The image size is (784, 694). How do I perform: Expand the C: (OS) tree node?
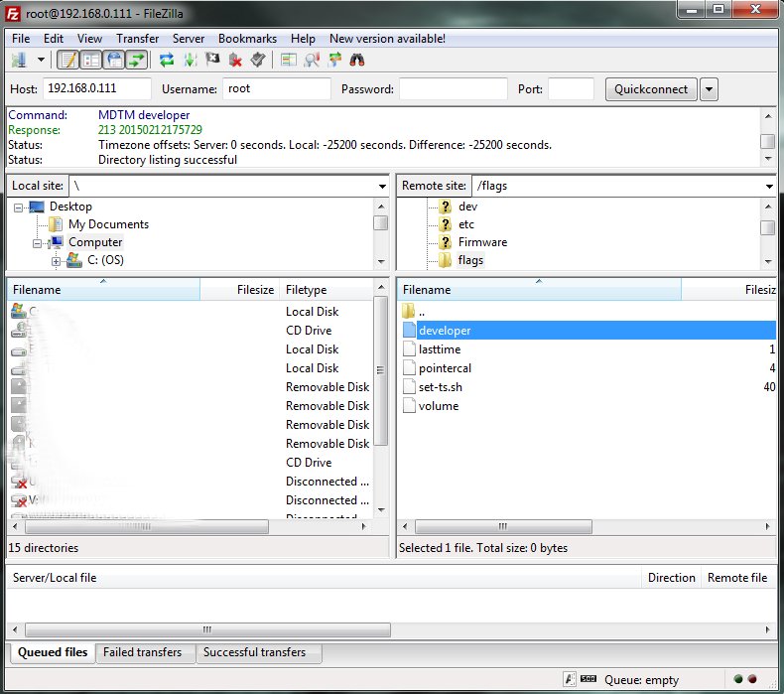tap(56, 261)
